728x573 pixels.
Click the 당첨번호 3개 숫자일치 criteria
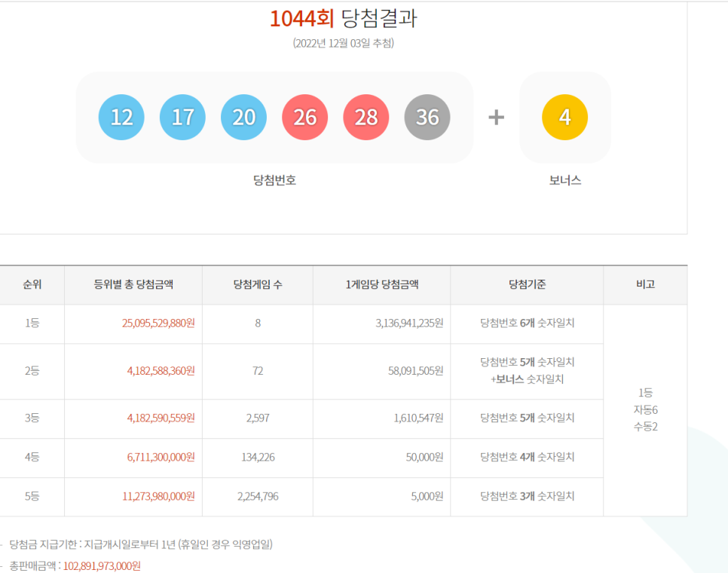pyautogui.click(x=527, y=496)
